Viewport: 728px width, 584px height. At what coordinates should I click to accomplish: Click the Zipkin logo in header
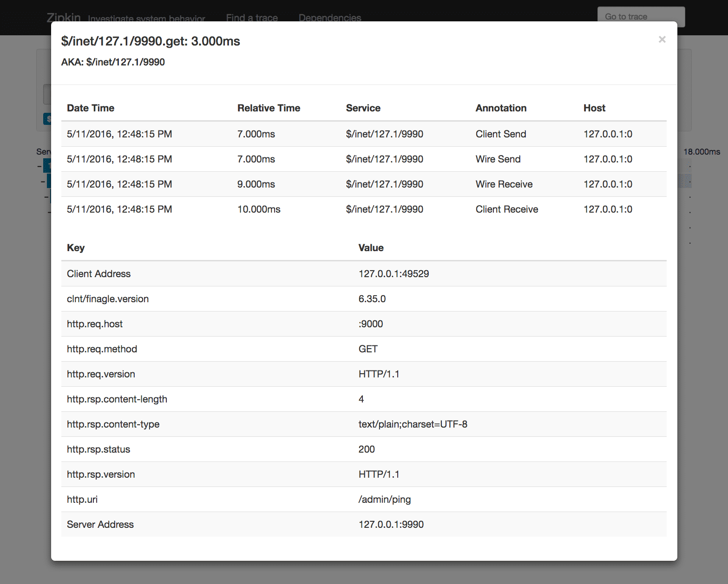coord(64,18)
